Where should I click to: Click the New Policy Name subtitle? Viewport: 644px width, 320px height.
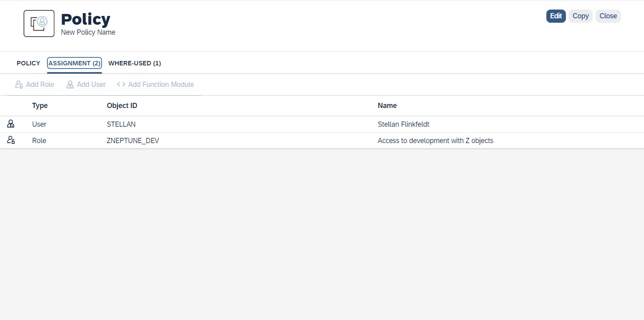[88, 32]
